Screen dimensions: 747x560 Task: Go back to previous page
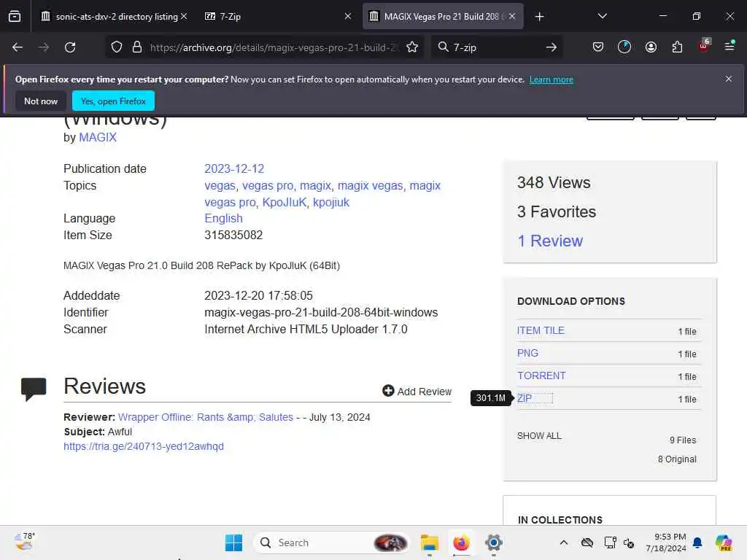(x=18, y=47)
